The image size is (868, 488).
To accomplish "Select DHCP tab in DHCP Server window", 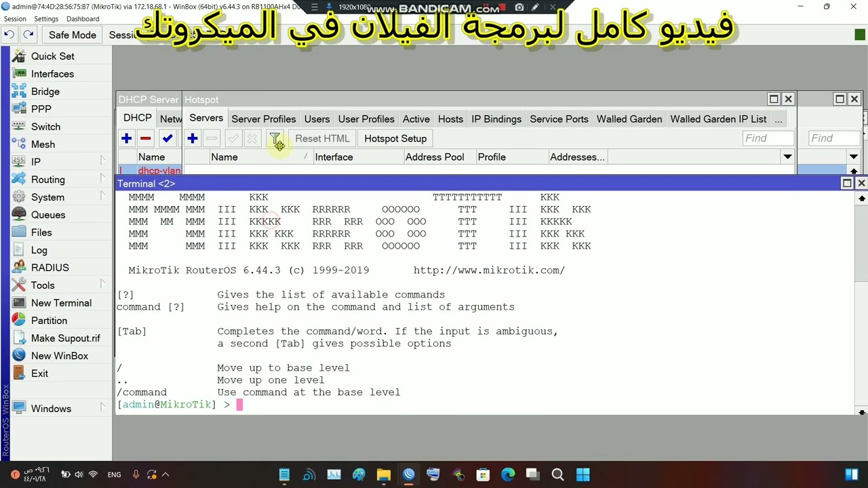I will [x=138, y=118].
